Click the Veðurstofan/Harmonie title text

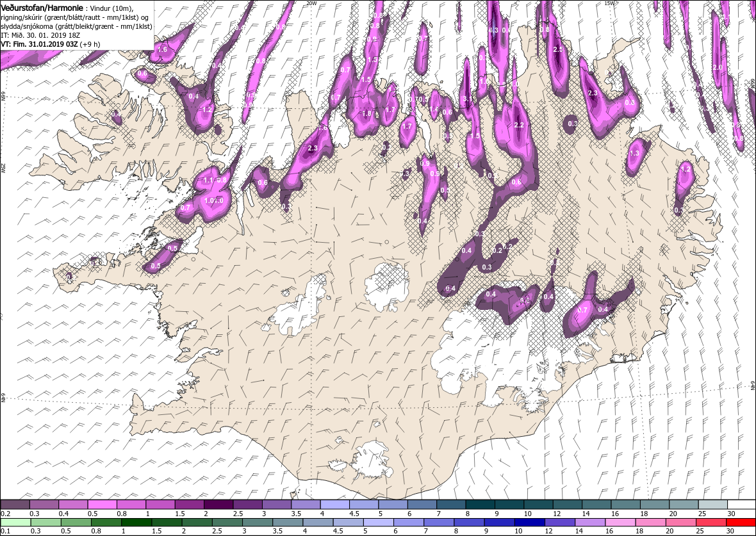(x=40, y=9)
